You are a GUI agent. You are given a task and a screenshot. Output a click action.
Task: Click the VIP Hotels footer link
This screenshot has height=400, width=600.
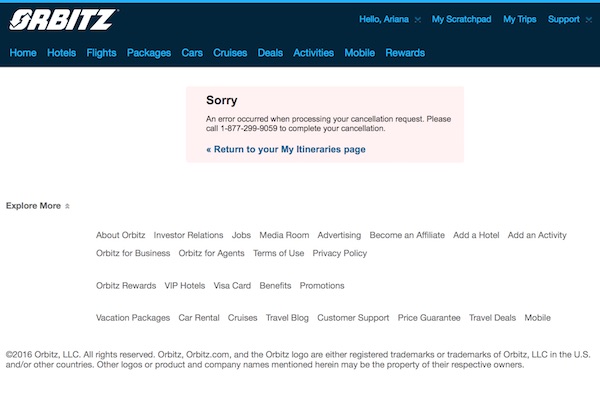point(185,286)
